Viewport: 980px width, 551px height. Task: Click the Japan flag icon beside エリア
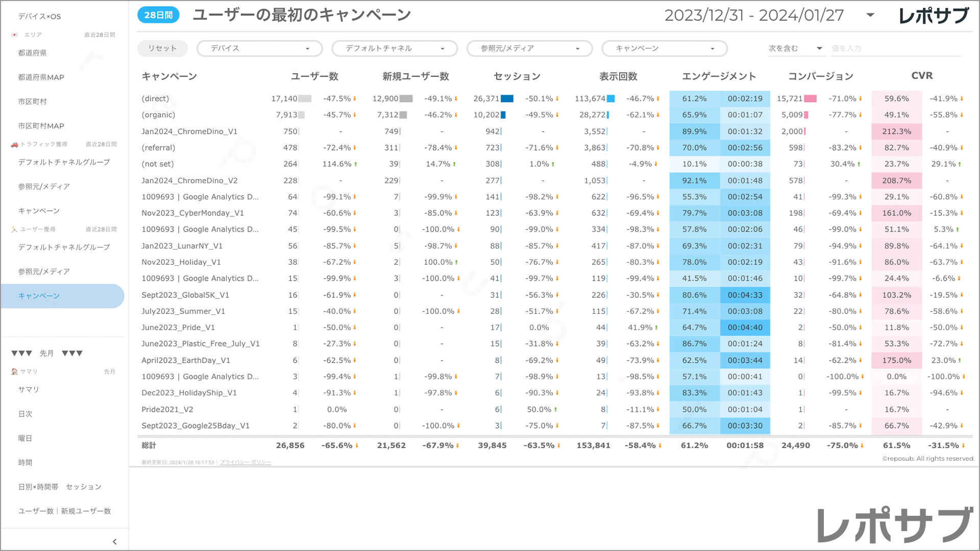coord(14,35)
